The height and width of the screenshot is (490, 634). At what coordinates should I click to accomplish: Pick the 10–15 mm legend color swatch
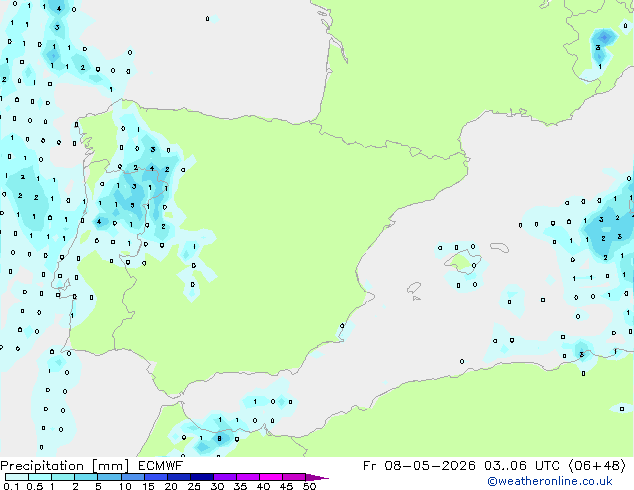133,477
